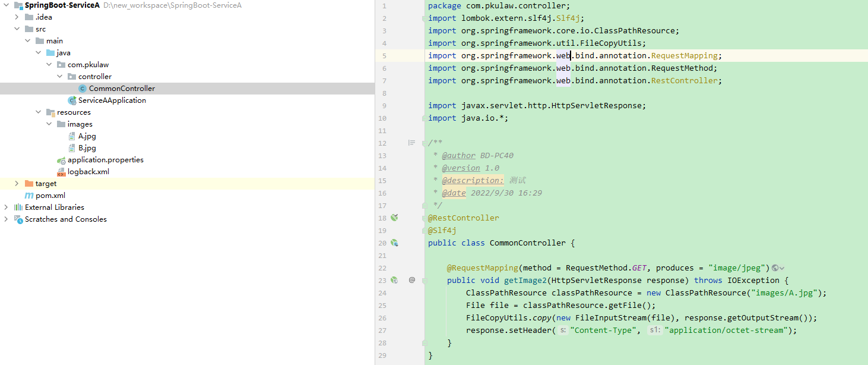Click the Scratches and Consoles icon

coord(18,219)
